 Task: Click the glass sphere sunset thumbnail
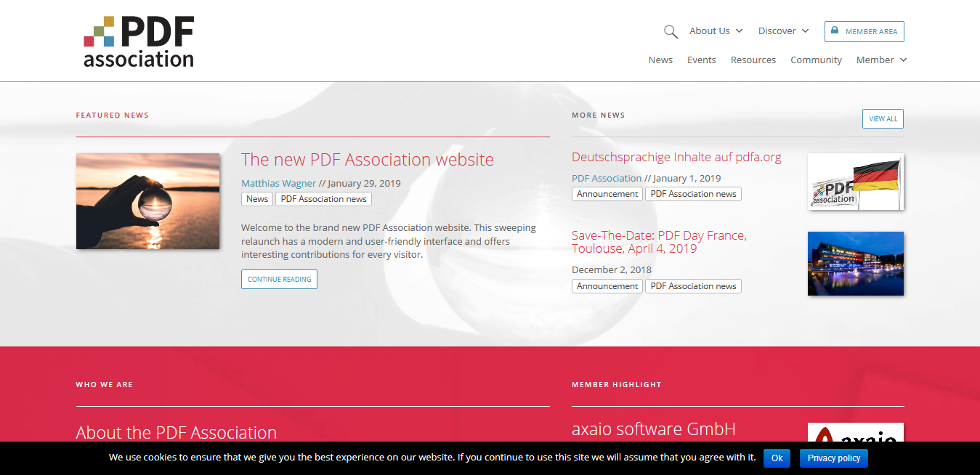pos(147,201)
